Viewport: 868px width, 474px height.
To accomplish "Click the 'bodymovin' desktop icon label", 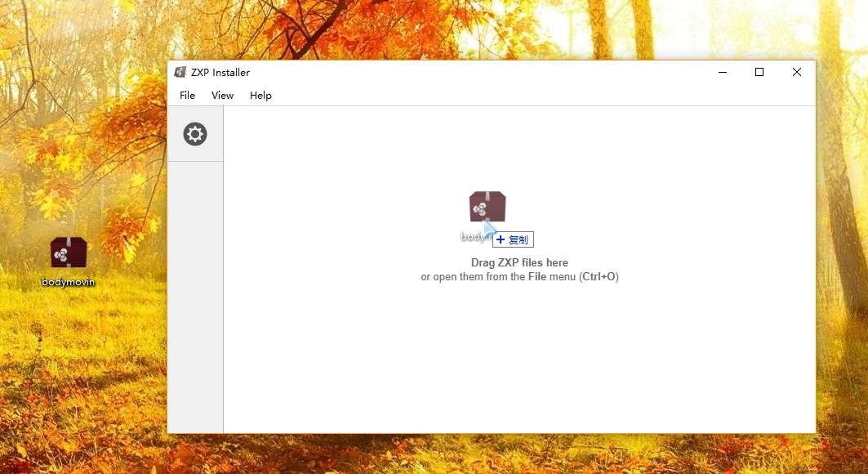I will 68,282.
